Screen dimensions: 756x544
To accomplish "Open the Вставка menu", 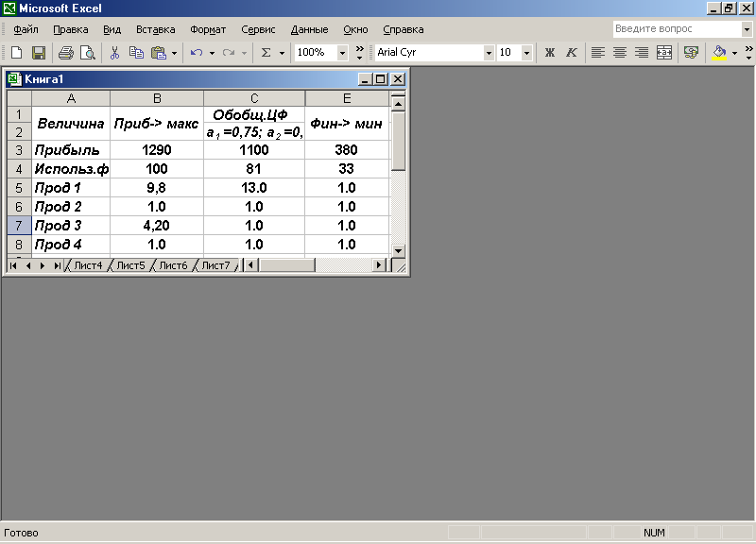I will coord(155,30).
